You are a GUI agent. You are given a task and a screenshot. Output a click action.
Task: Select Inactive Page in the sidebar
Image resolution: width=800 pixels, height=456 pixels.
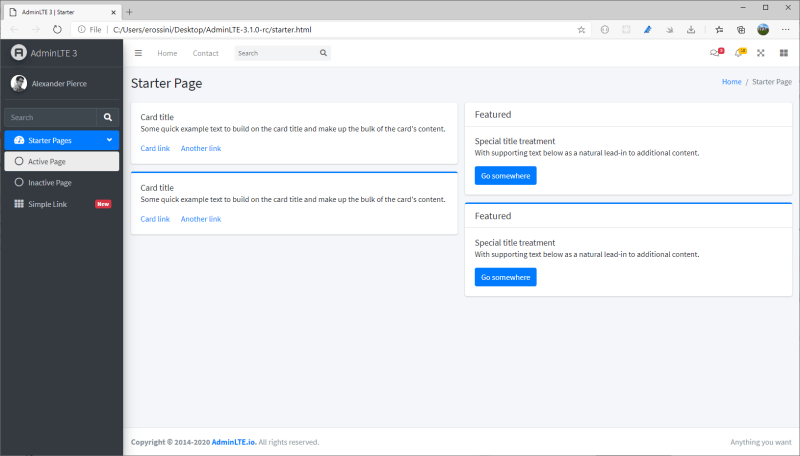(62, 183)
